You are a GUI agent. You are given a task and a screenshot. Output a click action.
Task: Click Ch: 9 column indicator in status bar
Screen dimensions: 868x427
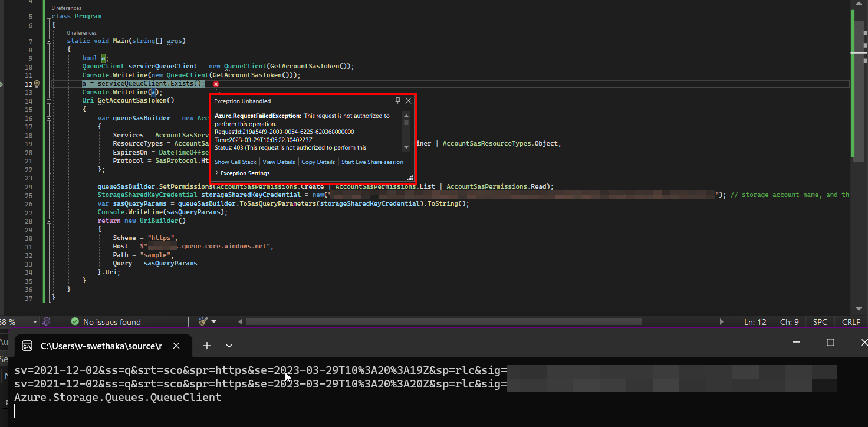[790, 322]
